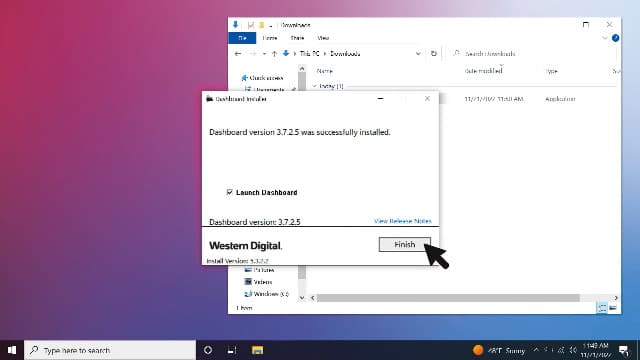
Task: Expand the address bar history dropdown
Action: pyautogui.click(x=418, y=53)
